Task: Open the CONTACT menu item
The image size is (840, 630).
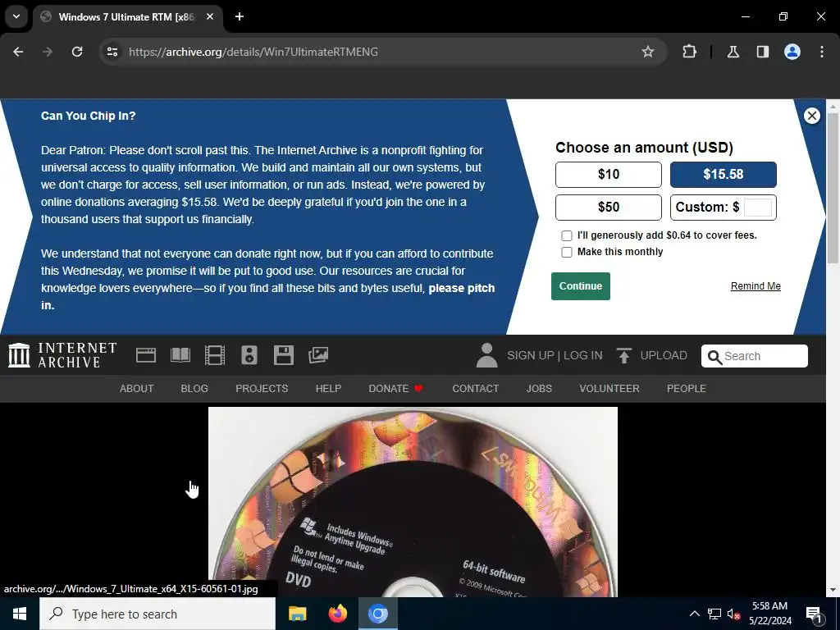Action: click(475, 388)
